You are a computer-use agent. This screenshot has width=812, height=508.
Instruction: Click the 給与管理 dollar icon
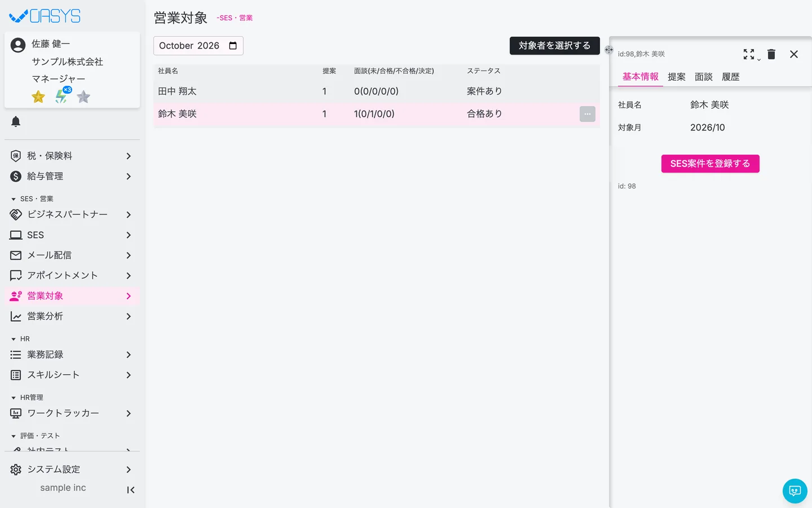click(x=16, y=176)
